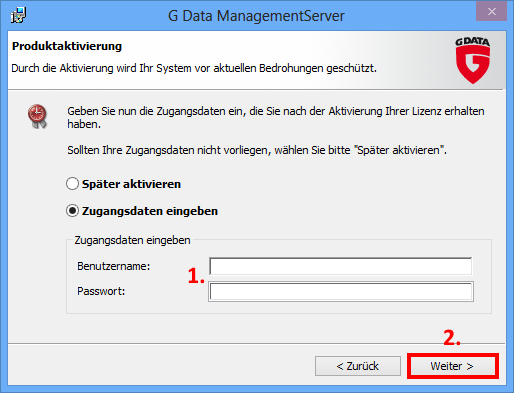This screenshot has height=393, width=514.
Task: Select the 'Später aktivieren' radio button
Action: (72, 184)
